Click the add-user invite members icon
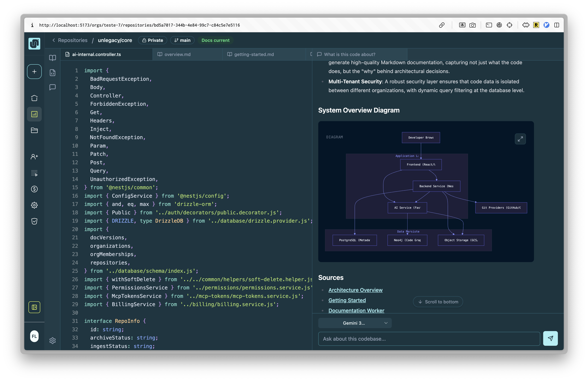 coord(34,157)
